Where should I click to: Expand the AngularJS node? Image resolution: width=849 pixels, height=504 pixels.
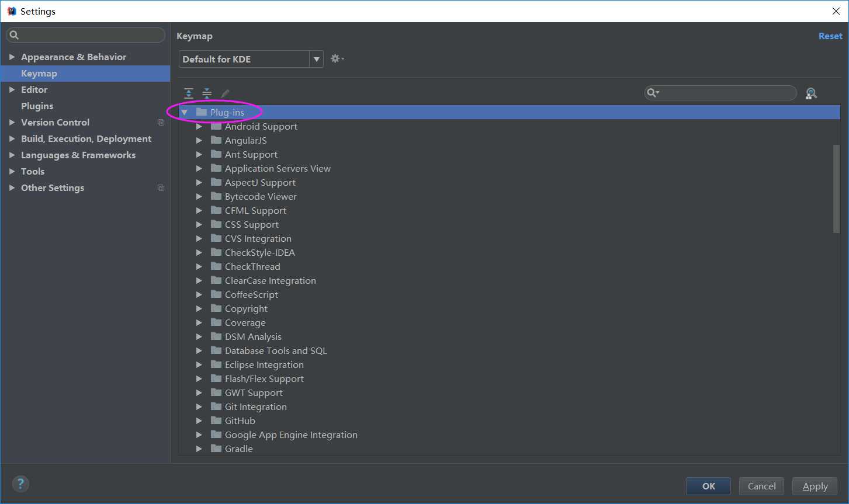point(199,140)
